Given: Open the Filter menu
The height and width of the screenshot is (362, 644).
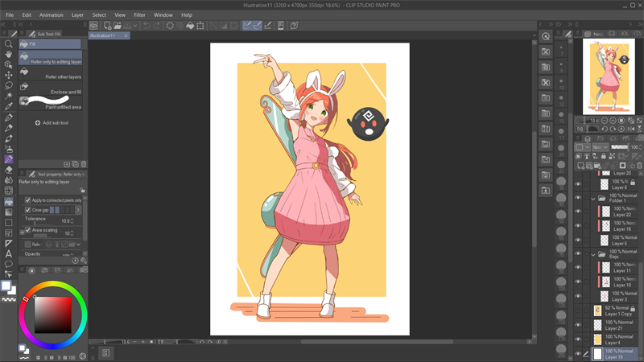Looking at the screenshot, I should (139, 14).
